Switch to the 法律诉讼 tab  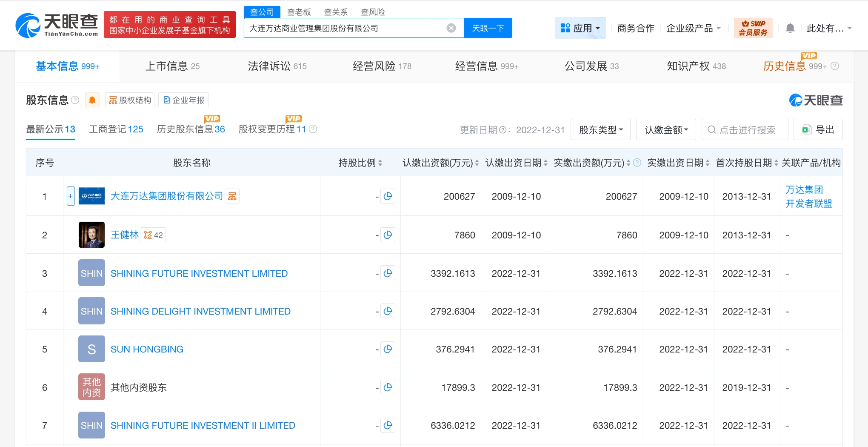coord(277,66)
